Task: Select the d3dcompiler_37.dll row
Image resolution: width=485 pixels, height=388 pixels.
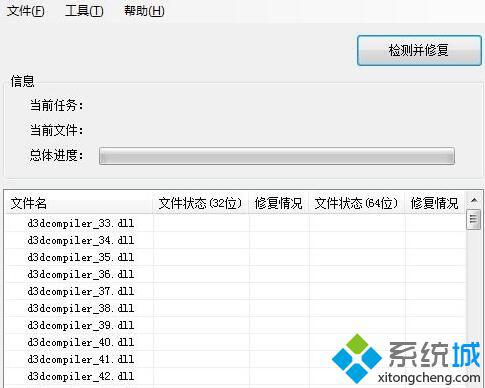Action: coord(235,291)
